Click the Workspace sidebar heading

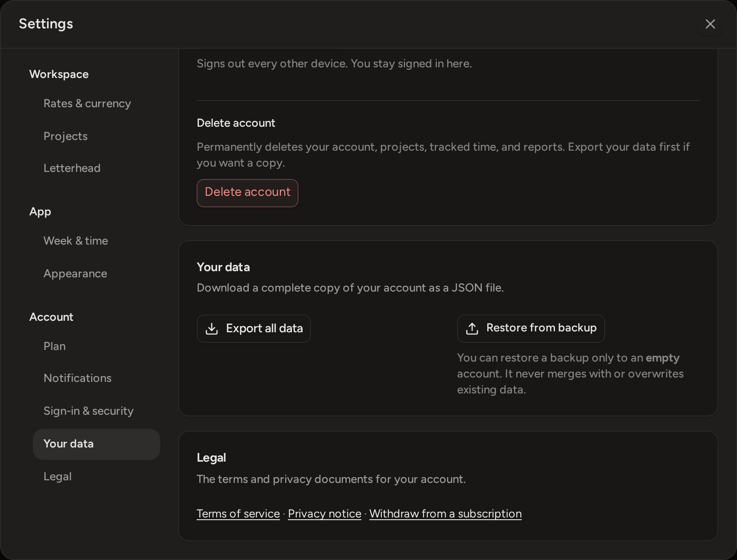[59, 74]
